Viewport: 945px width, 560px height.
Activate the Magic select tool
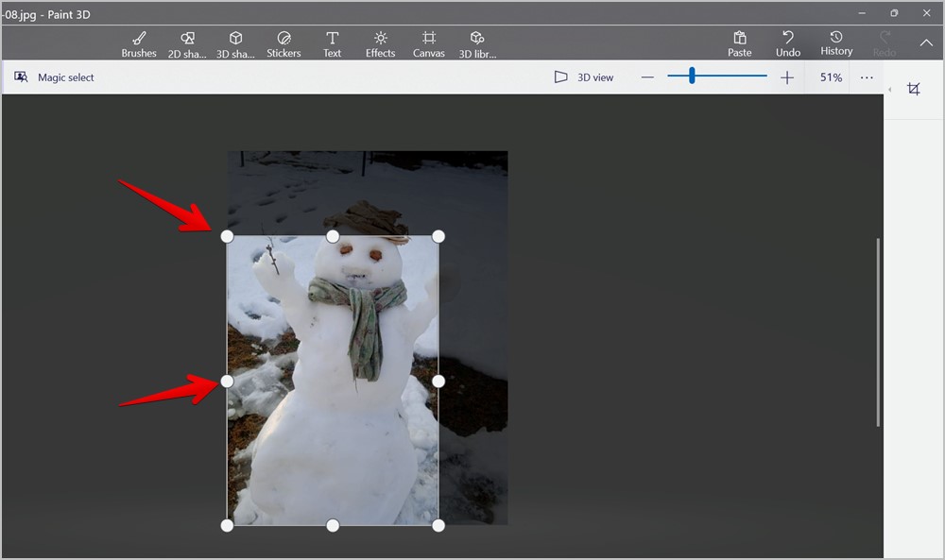pyautogui.click(x=54, y=77)
